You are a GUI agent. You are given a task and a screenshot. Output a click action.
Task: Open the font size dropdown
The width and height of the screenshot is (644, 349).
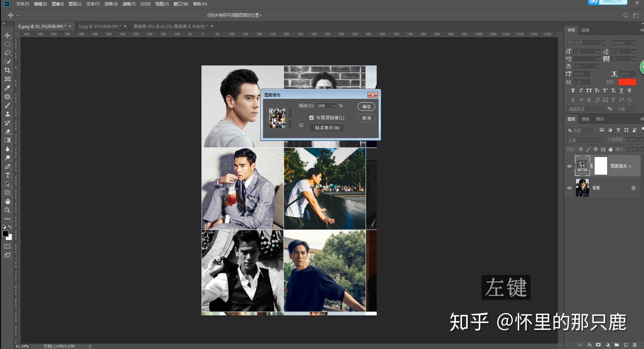point(598,51)
